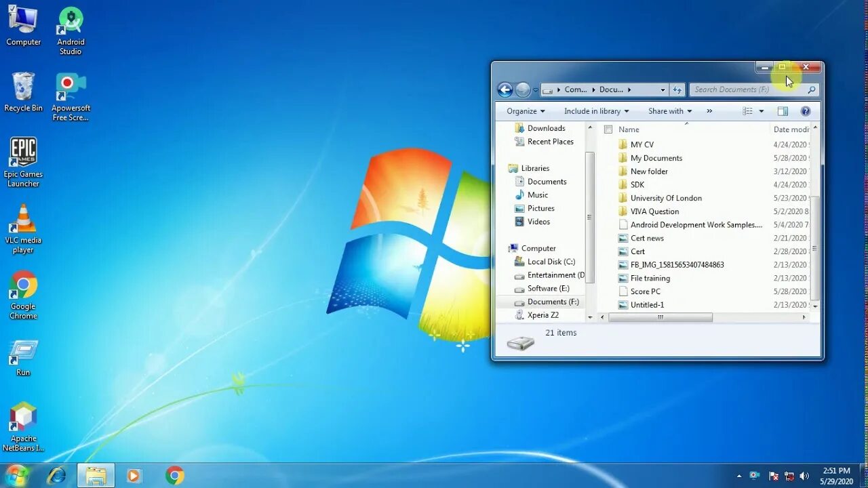Viewport: 868px width, 488px height.
Task: Open the Computer desktop icon
Action: coord(23,27)
